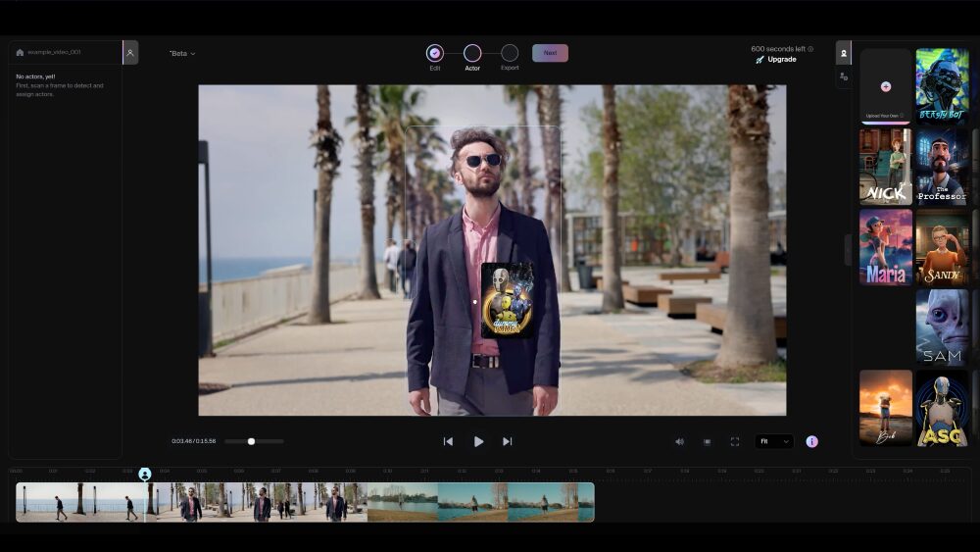
Task: Click the Upgrade link
Action: (781, 60)
